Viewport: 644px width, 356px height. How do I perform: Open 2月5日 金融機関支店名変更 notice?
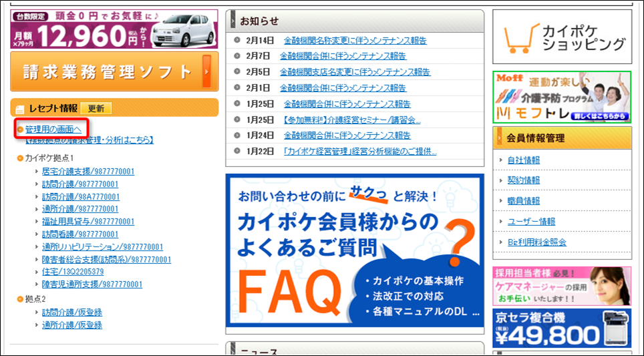click(x=355, y=72)
